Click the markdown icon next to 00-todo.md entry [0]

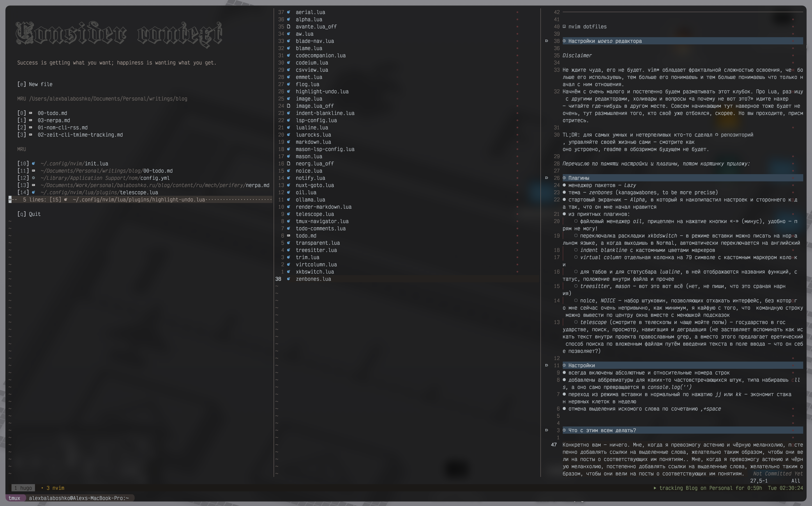click(x=30, y=113)
